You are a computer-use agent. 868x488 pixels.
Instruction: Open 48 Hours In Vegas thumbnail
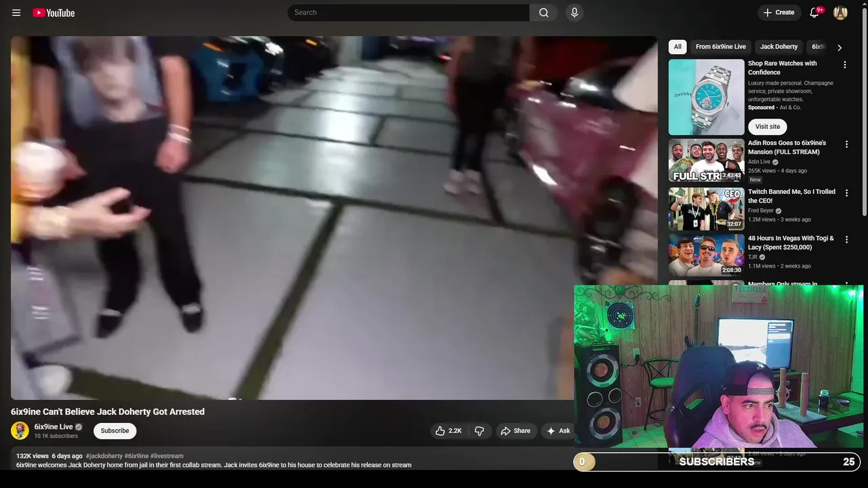click(x=706, y=256)
